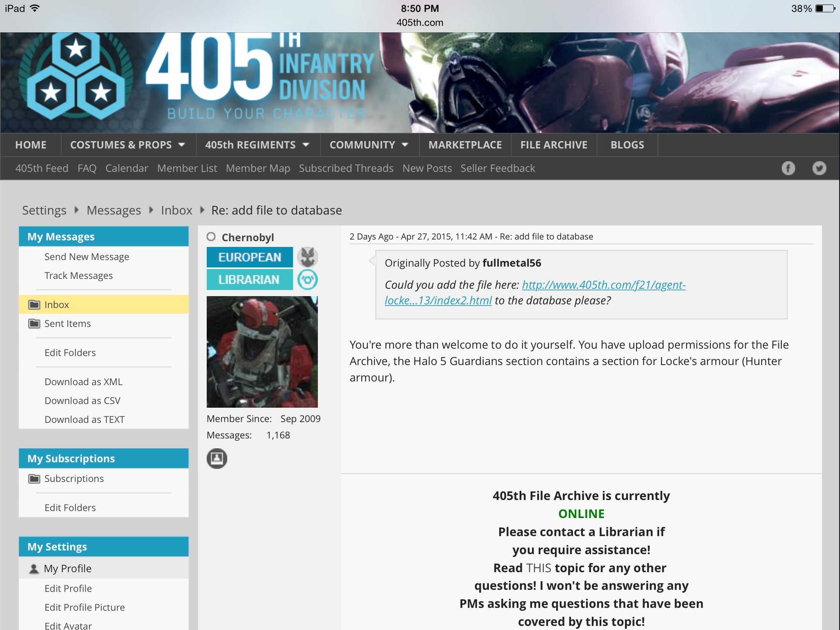The width and height of the screenshot is (840, 630).
Task: Open the Twitter icon in header
Action: (819, 168)
